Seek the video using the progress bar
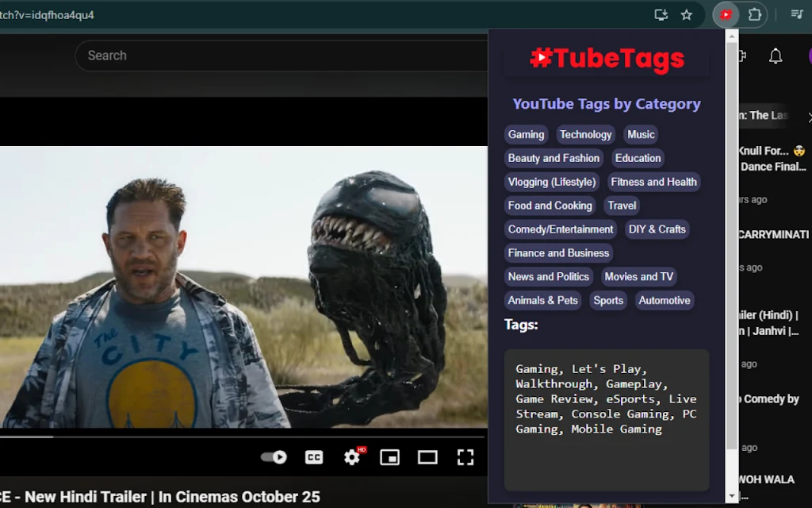Image resolution: width=812 pixels, height=508 pixels. tap(243, 437)
